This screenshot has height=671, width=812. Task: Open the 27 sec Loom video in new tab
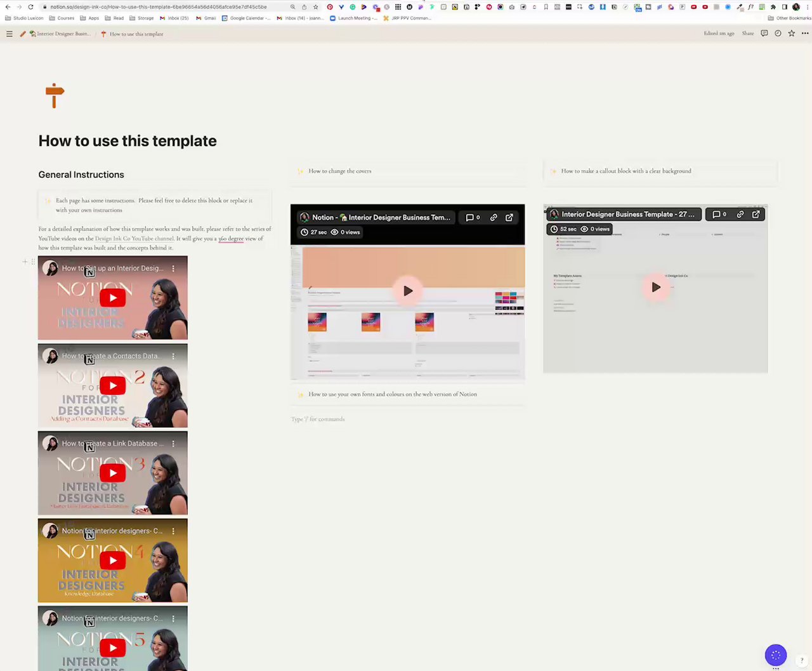click(509, 217)
